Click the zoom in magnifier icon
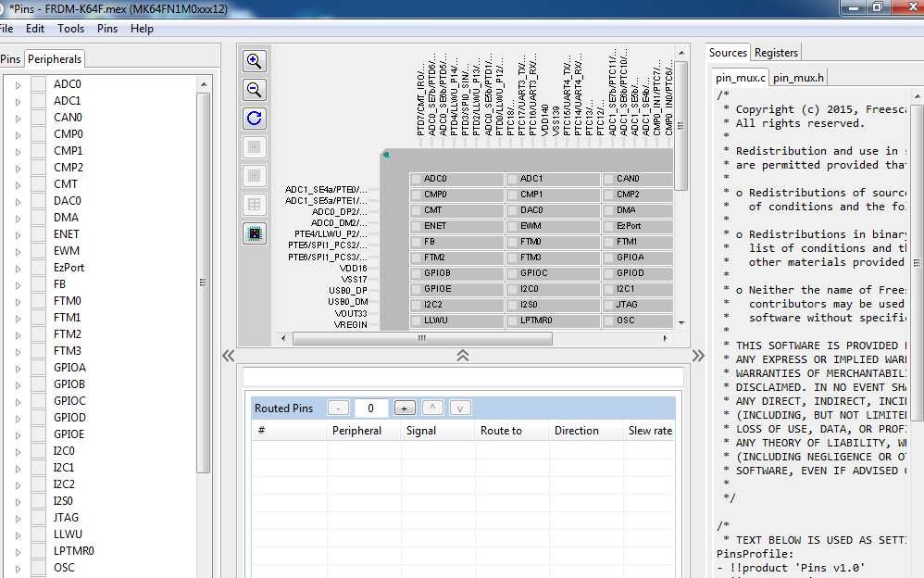 [x=255, y=61]
